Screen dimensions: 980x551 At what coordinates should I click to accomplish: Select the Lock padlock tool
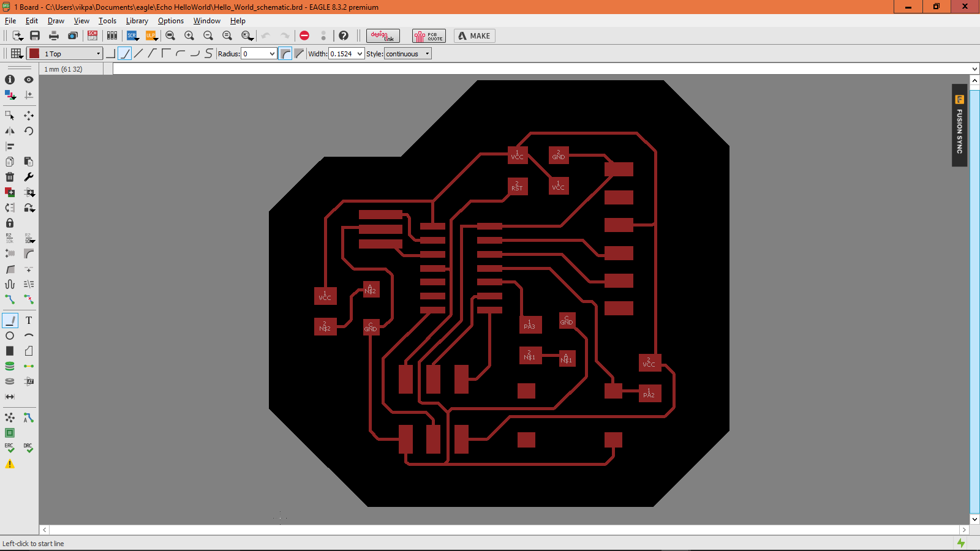[10, 223]
